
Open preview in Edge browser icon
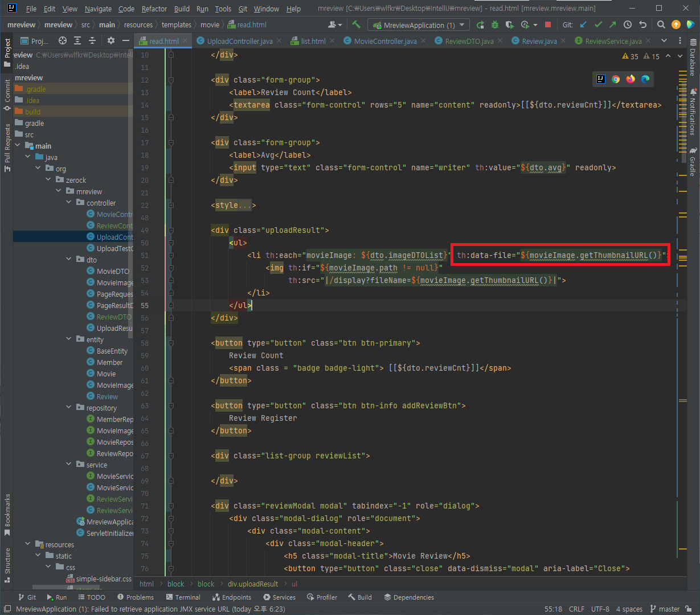click(x=645, y=79)
